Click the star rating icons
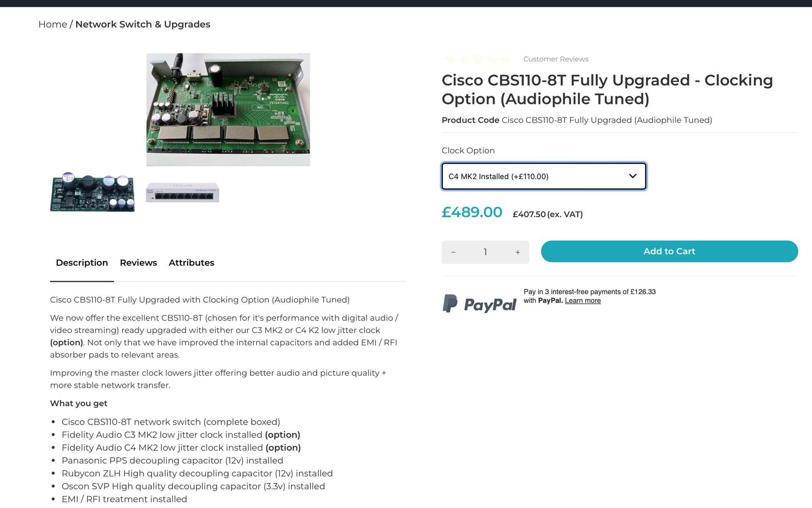This screenshot has width=812, height=508. tap(478, 59)
